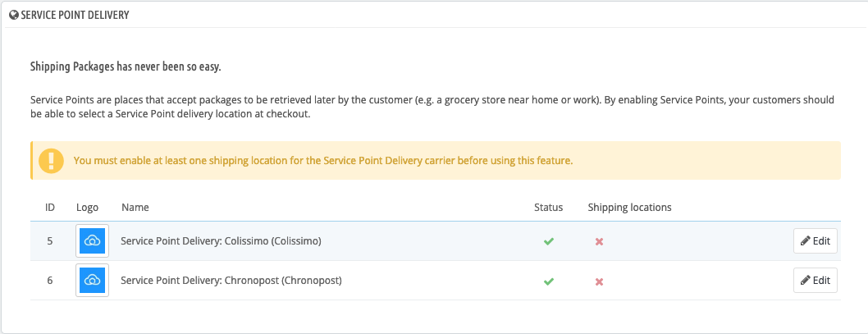Click the yellow exclamation warning icon
The height and width of the screenshot is (334, 868).
point(52,161)
